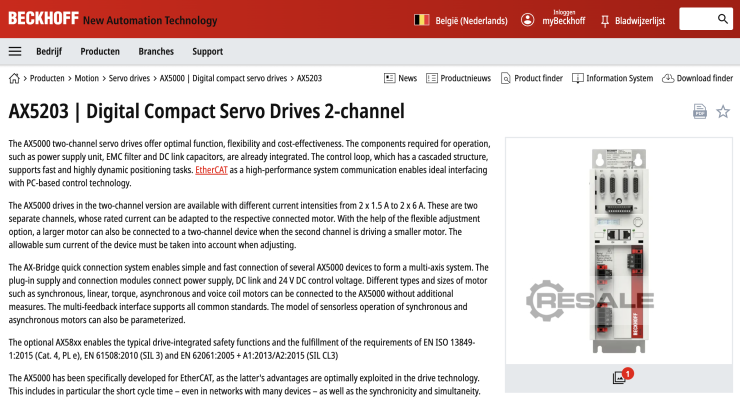Go to home via house icon

tap(14, 78)
